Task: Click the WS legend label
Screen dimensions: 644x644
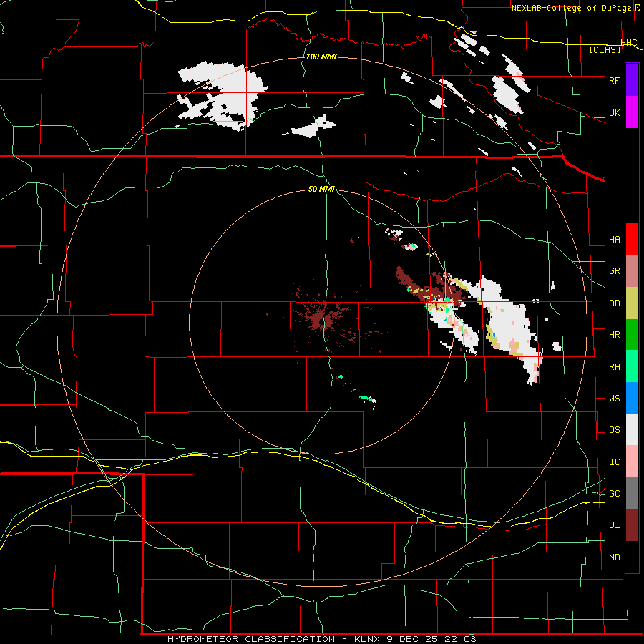Action: click(614, 399)
